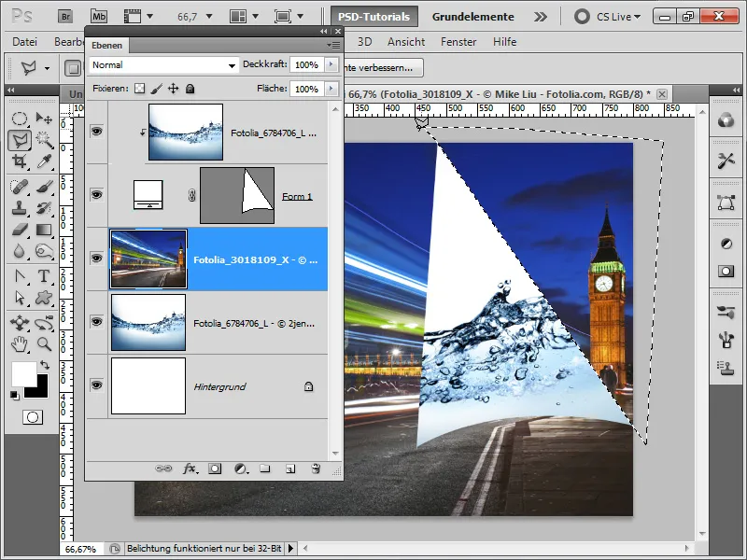Expand more workspaces chevron
This screenshot has height=560, width=747.
(x=541, y=17)
